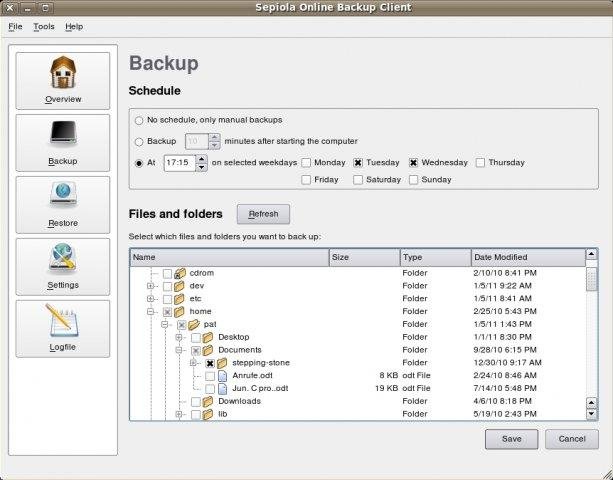613x480 pixels.
Task: Check the Anrufe.odt file checkbox
Action: coord(210,376)
